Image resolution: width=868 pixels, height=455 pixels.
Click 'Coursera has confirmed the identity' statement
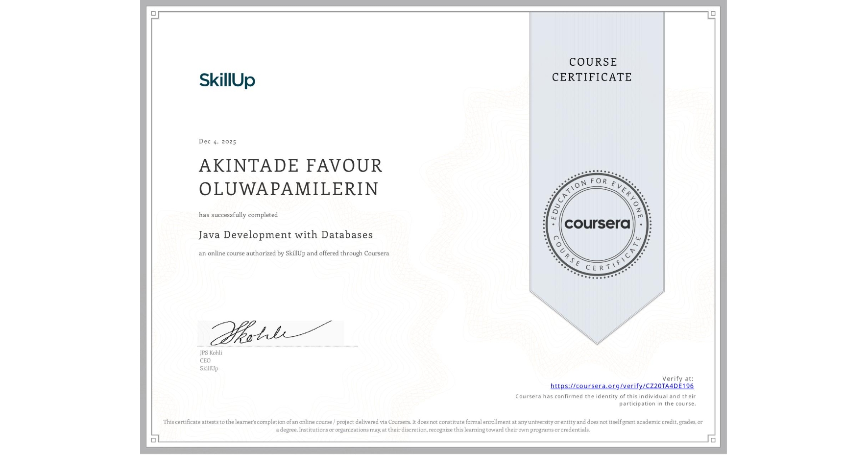(606, 400)
